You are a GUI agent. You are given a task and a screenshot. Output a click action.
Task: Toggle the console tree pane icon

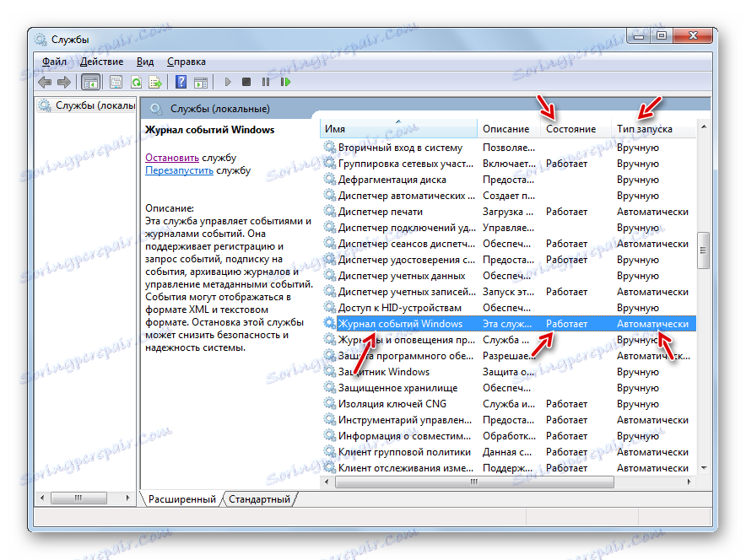[90, 83]
